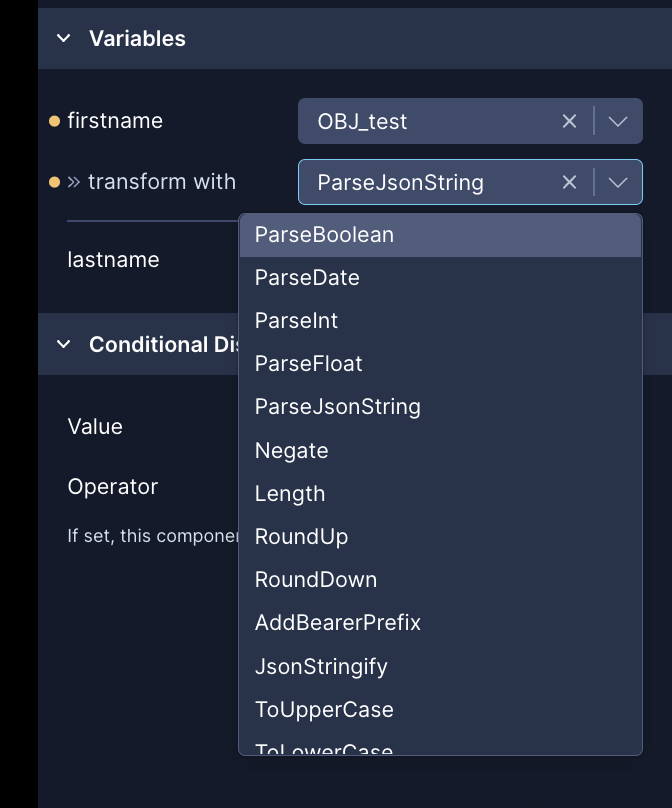Open the transform with dropdown

click(618, 182)
